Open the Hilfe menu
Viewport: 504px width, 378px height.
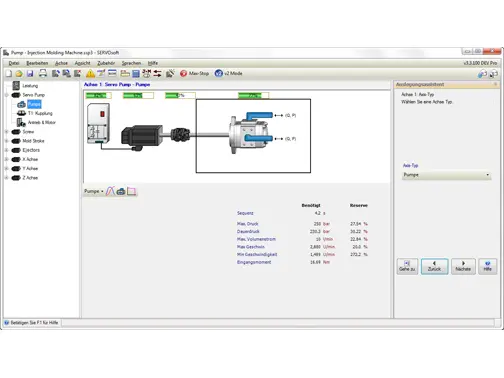coord(153,63)
